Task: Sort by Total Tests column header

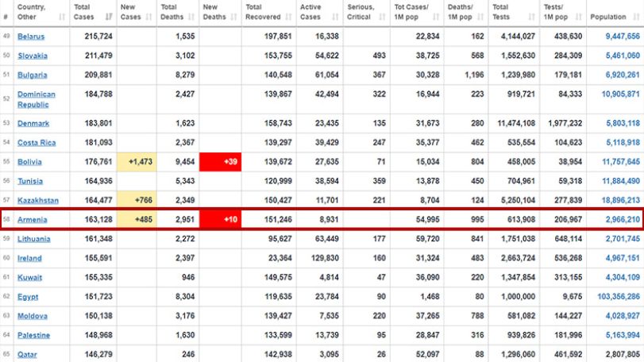Action: (x=514, y=13)
